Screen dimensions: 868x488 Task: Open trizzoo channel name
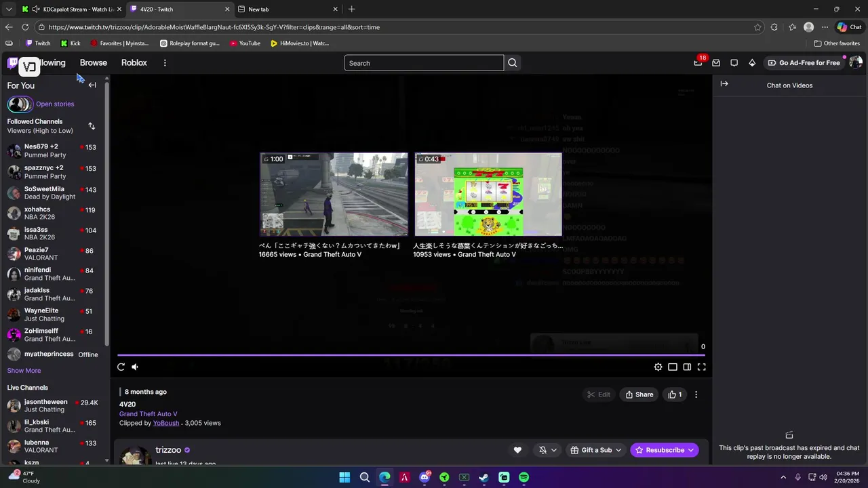click(x=168, y=450)
